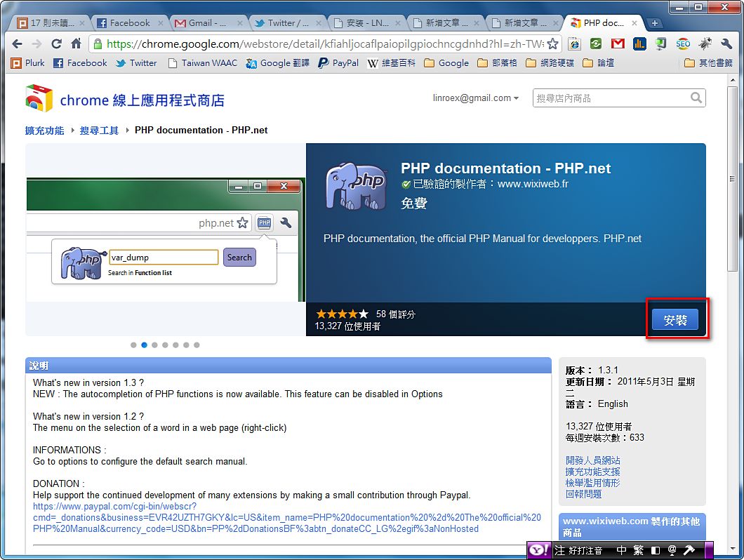Expand the 其他書籤 bookmarks folder
The height and width of the screenshot is (560, 744).
point(708,62)
